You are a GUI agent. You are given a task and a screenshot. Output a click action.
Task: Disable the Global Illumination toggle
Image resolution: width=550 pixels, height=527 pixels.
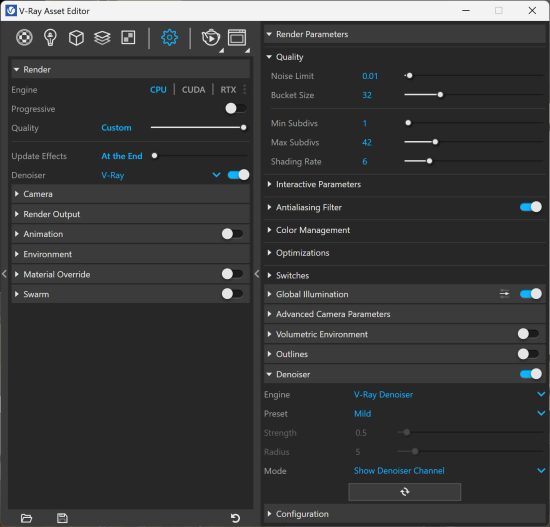point(531,294)
